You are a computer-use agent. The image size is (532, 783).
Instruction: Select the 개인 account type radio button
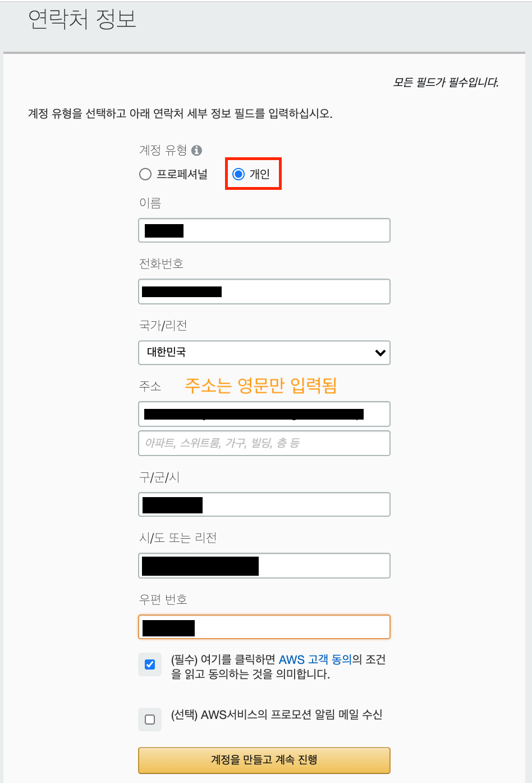coord(239,174)
